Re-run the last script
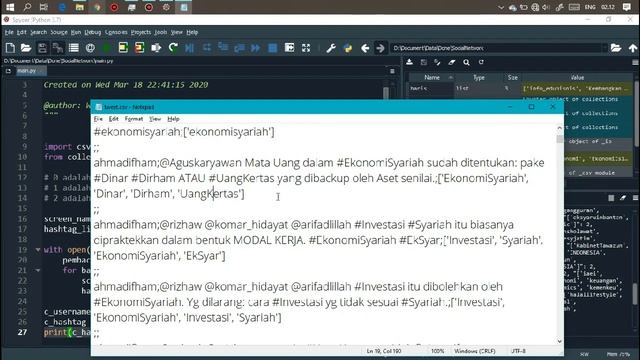640x360 pixels. point(173,48)
